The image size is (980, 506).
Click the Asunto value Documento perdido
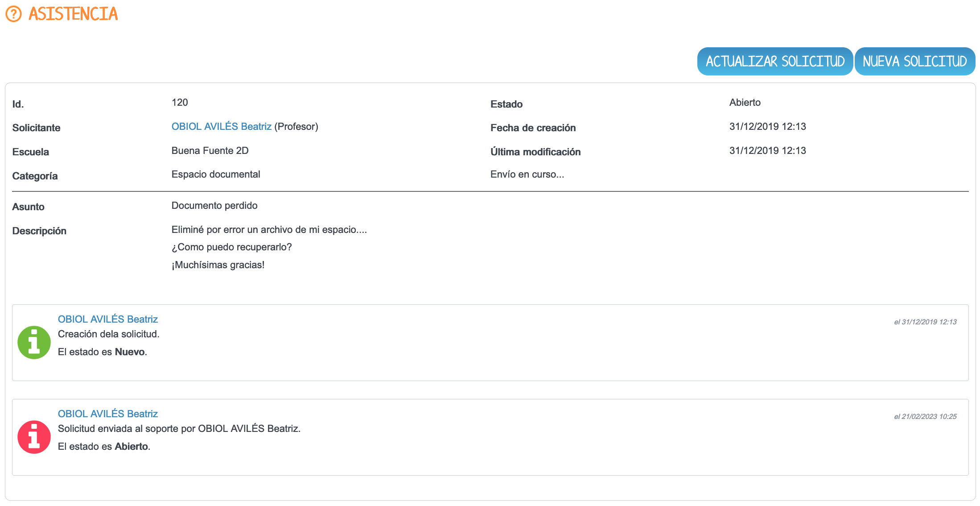click(x=214, y=206)
